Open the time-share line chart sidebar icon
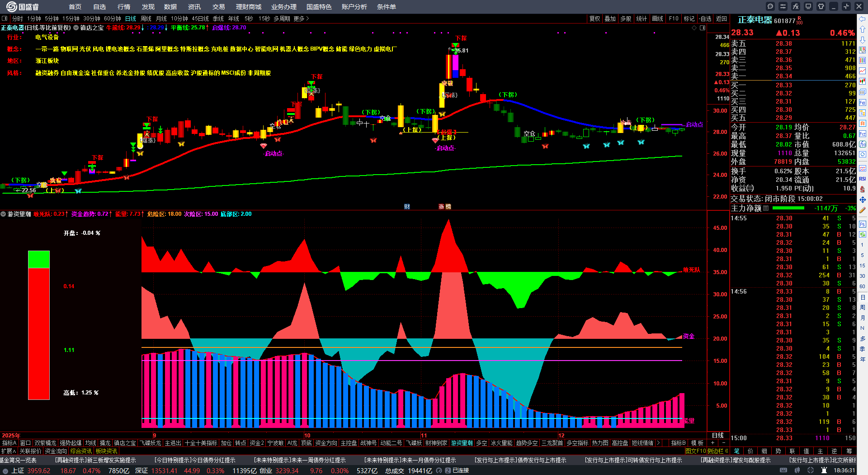868x475 pixels. (863, 71)
